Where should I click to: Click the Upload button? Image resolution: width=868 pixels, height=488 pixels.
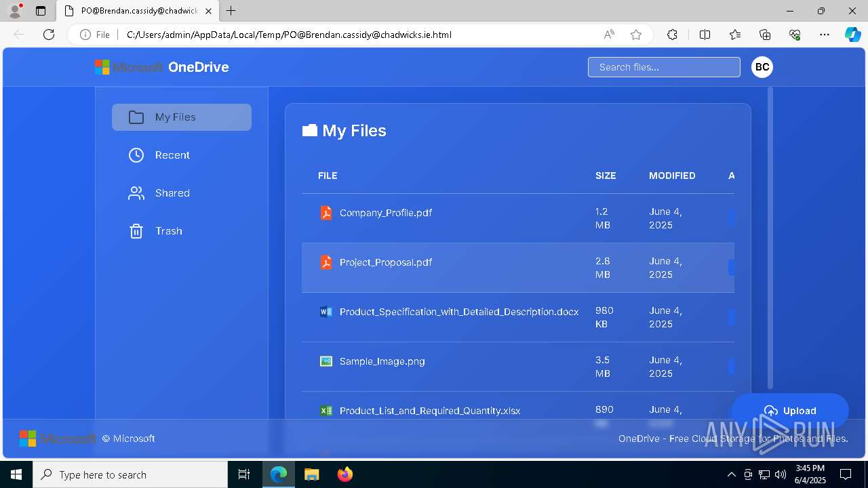coord(790,411)
